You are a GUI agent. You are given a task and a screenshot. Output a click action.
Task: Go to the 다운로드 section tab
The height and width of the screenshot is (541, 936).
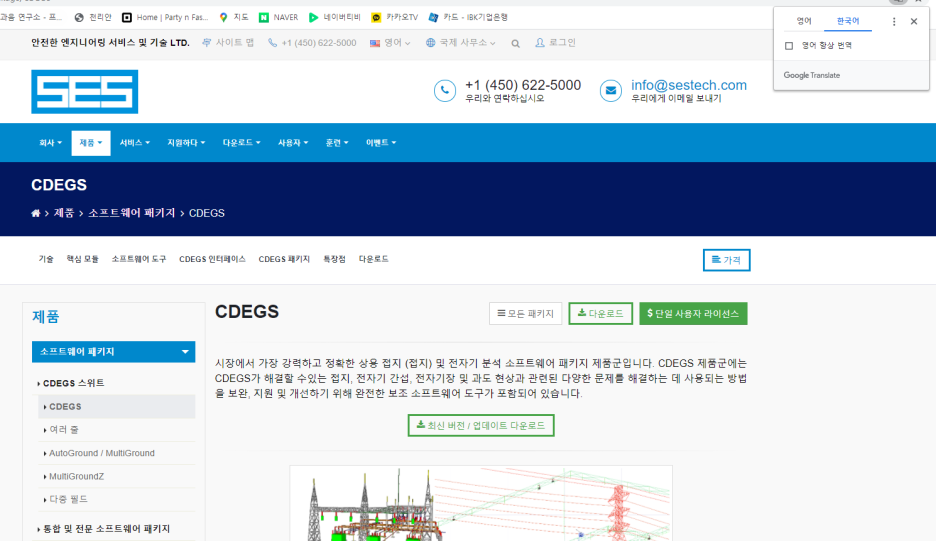[x=374, y=259]
